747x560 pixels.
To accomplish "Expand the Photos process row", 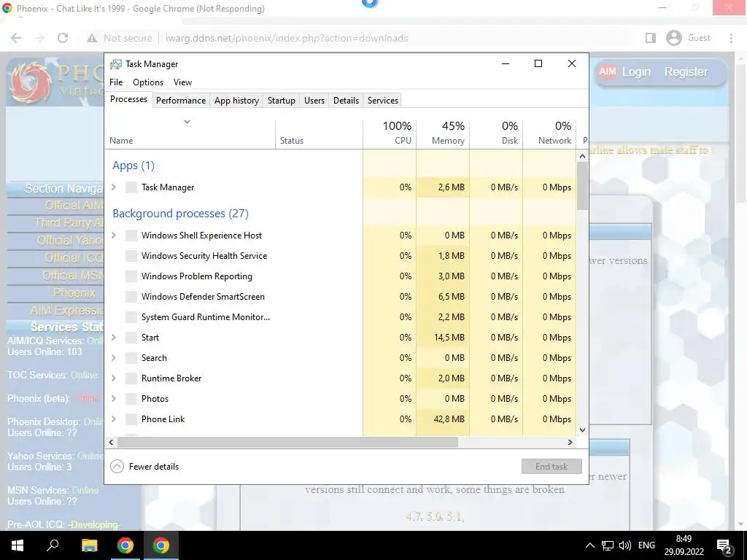I will pyautogui.click(x=114, y=399).
